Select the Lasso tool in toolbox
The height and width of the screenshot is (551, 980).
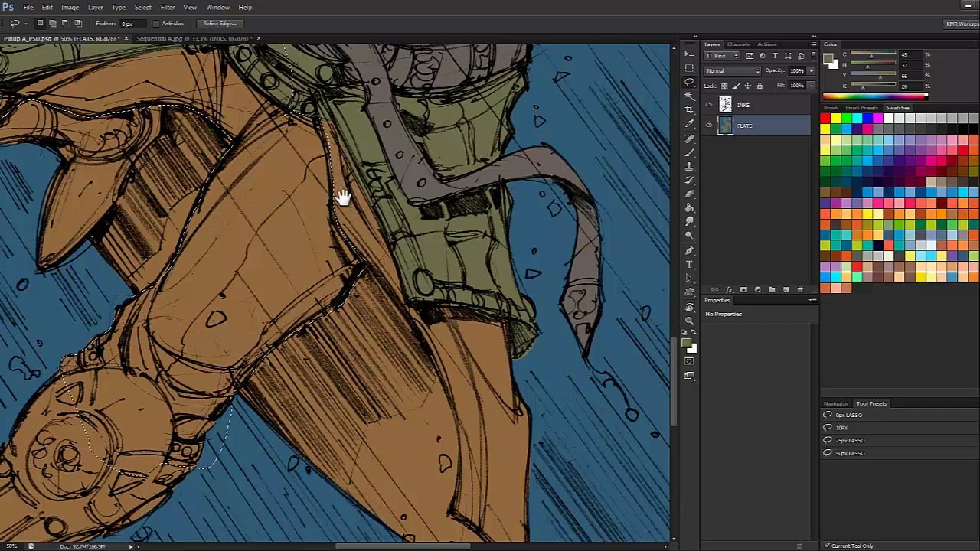689,82
